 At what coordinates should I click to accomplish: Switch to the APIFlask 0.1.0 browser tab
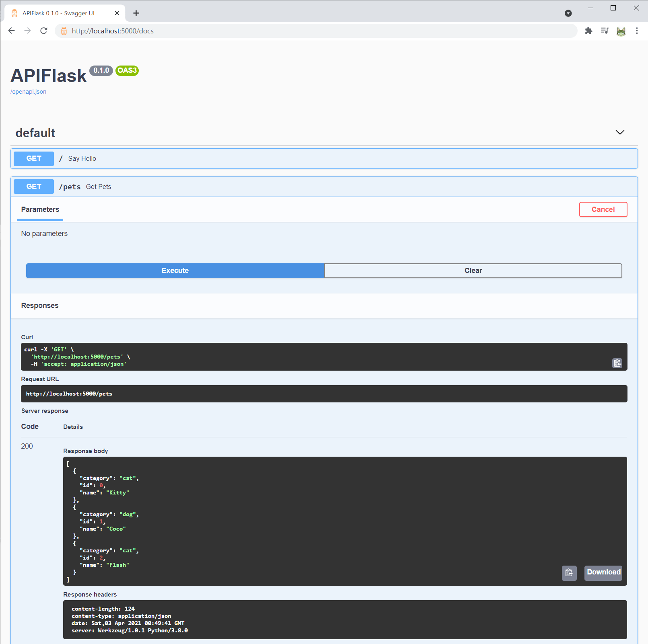point(59,13)
